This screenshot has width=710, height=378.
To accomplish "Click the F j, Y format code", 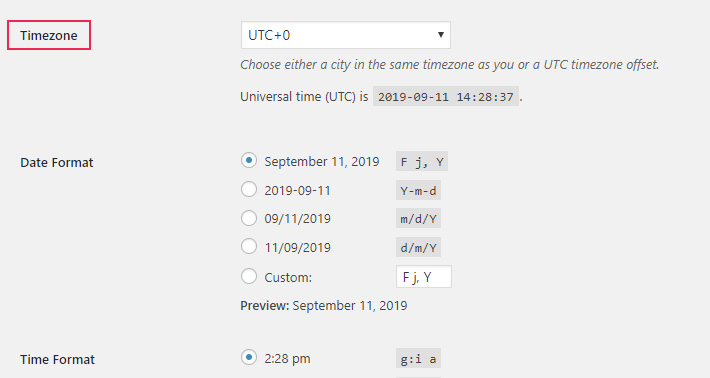I will tap(422, 162).
